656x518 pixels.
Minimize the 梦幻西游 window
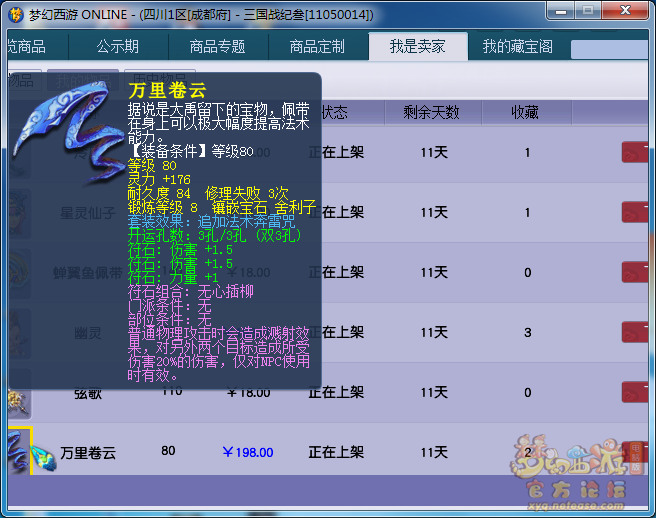pos(561,11)
